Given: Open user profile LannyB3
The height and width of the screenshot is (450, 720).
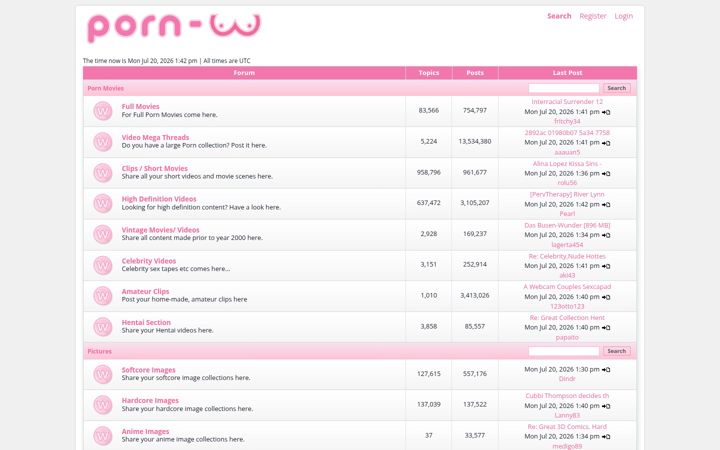Looking at the screenshot, I should [567, 416].
